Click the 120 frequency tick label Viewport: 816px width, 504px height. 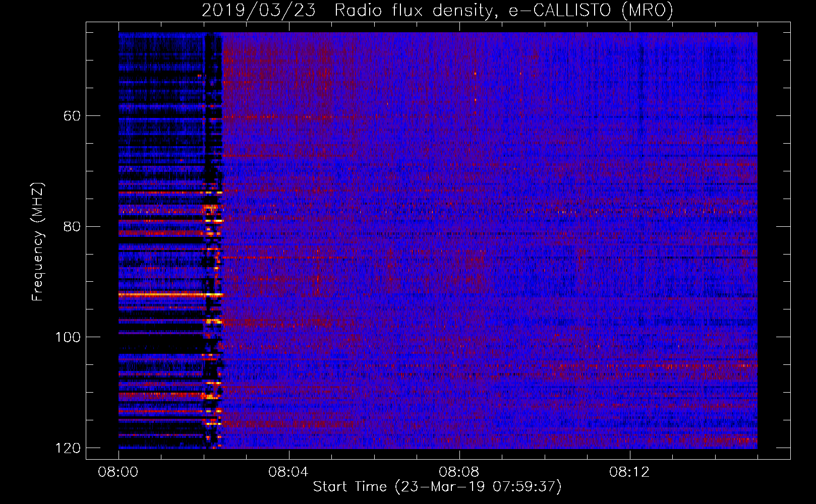(x=68, y=448)
